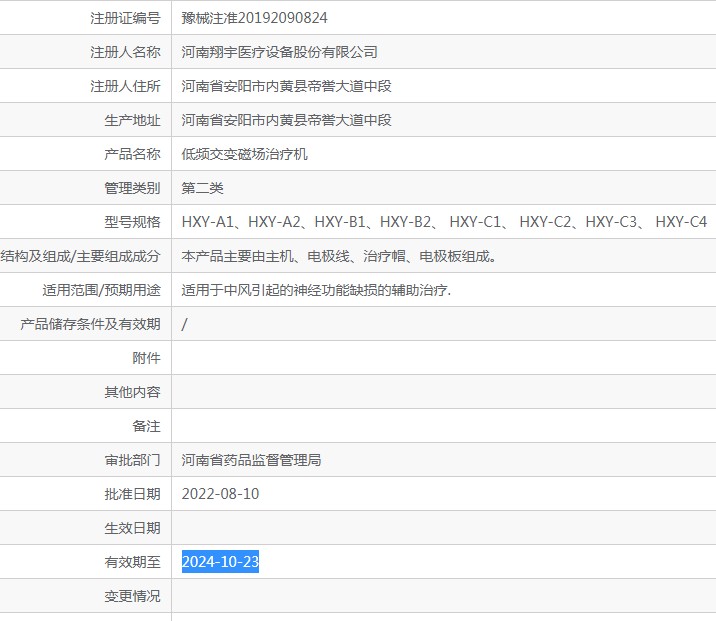Click approval department 河南省药品监督管理局
The image size is (716, 621).
click(x=251, y=460)
